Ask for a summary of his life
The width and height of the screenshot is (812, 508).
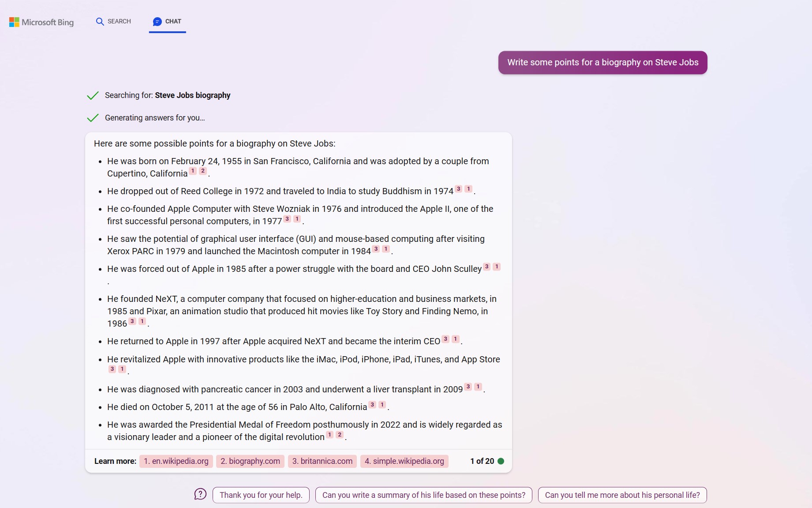424,495
